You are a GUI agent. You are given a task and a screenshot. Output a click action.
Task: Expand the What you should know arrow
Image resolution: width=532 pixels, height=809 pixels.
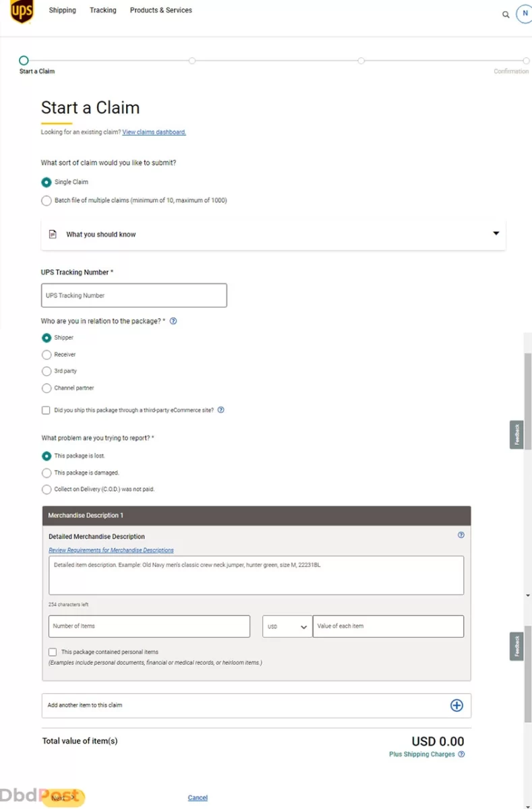[496, 233]
